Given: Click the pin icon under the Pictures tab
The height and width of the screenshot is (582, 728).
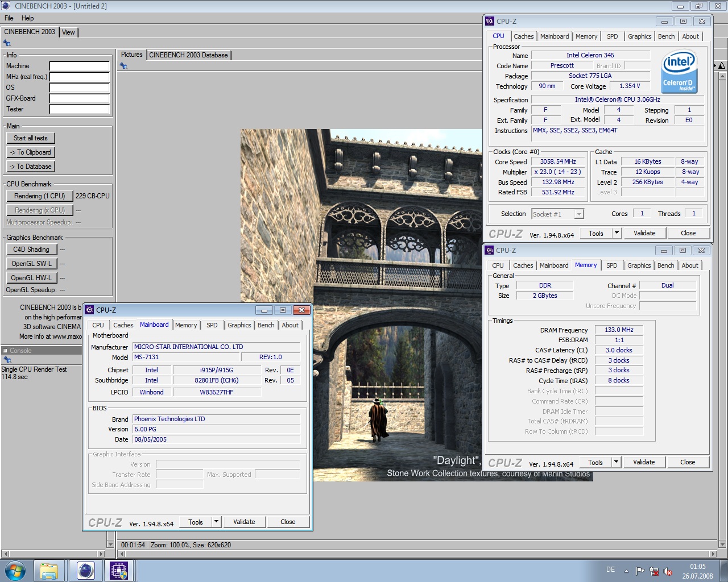Looking at the screenshot, I should (123, 66).
